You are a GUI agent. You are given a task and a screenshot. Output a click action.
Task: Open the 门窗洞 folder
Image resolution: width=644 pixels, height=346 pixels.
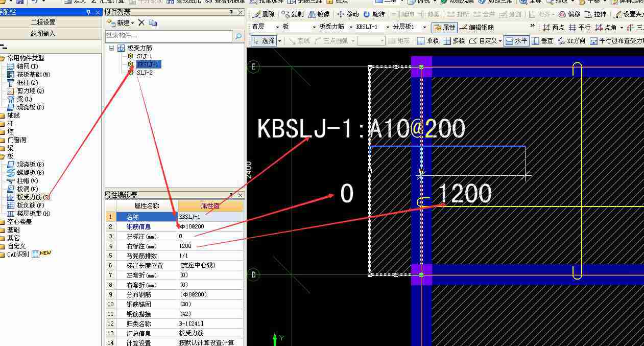point(13,140)
